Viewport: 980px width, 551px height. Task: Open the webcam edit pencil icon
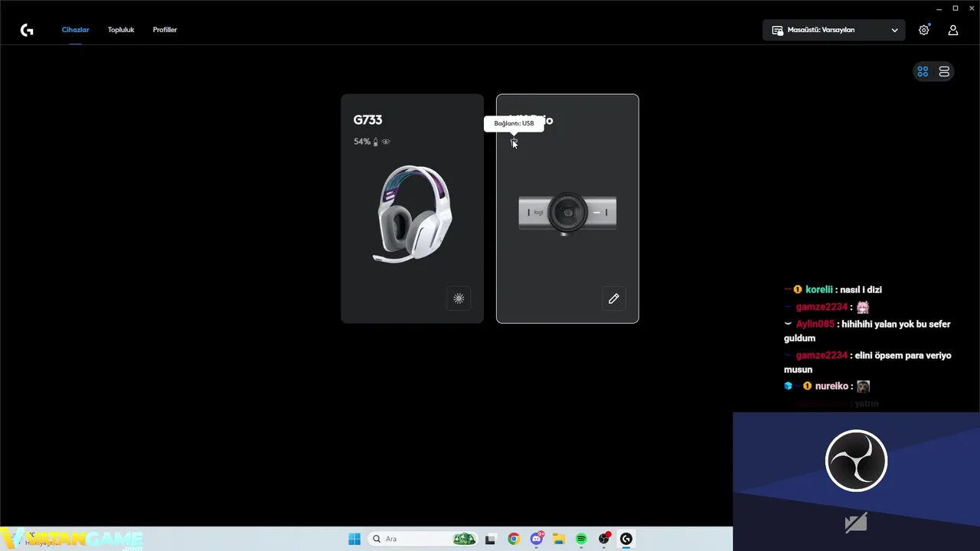[x=613, y=298]
